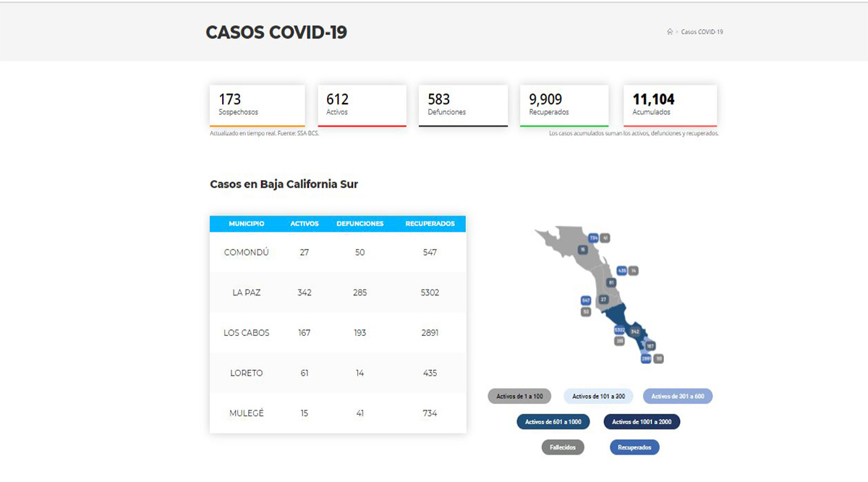Click Los Cabos recovered value 2891 in table

(x=430, y=333)
